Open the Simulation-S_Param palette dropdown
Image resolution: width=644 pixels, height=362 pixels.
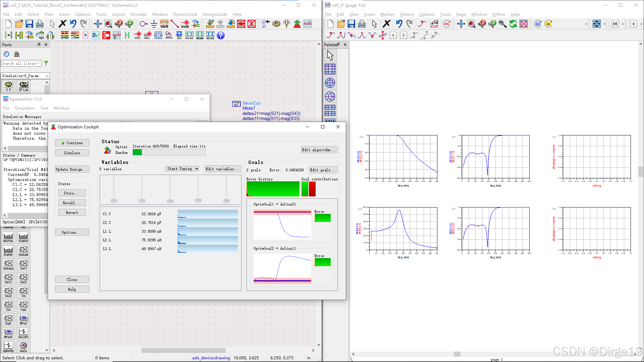[47, 76]
